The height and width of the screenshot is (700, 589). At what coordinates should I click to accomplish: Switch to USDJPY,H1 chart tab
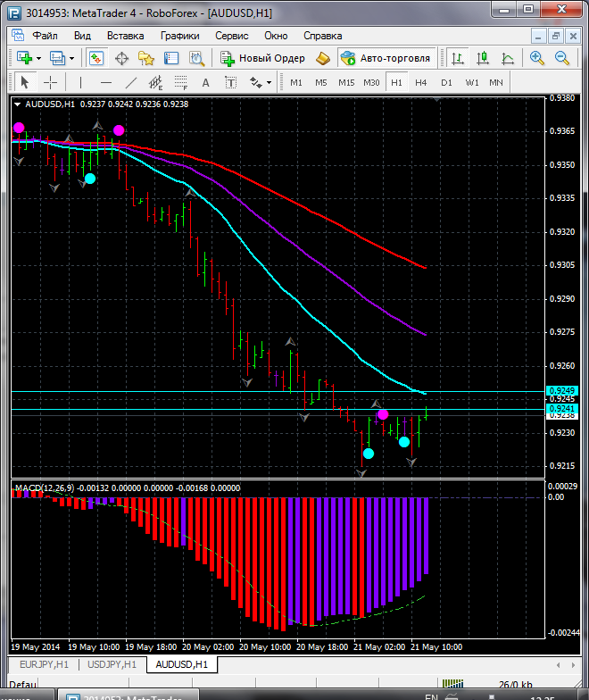click(x=112, y=664)
